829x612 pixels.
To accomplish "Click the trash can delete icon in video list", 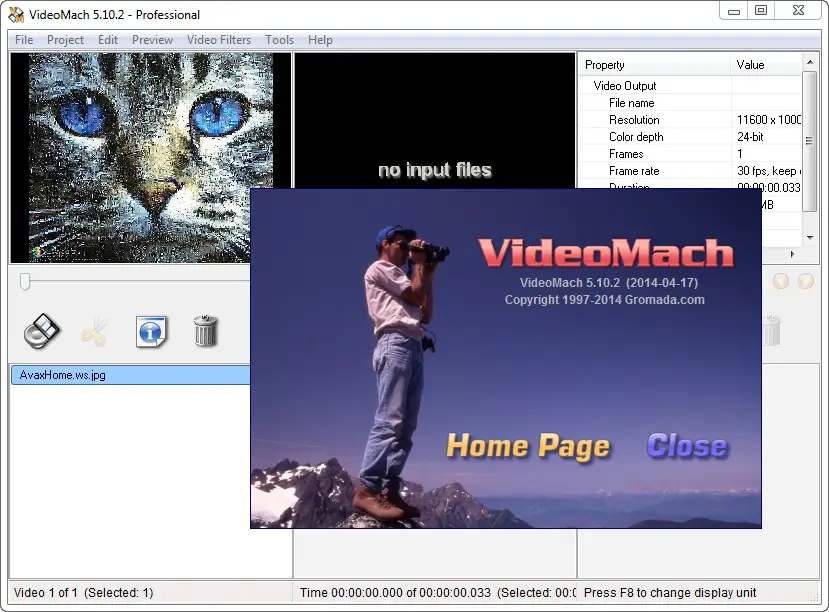I will (x=205, y=331).
